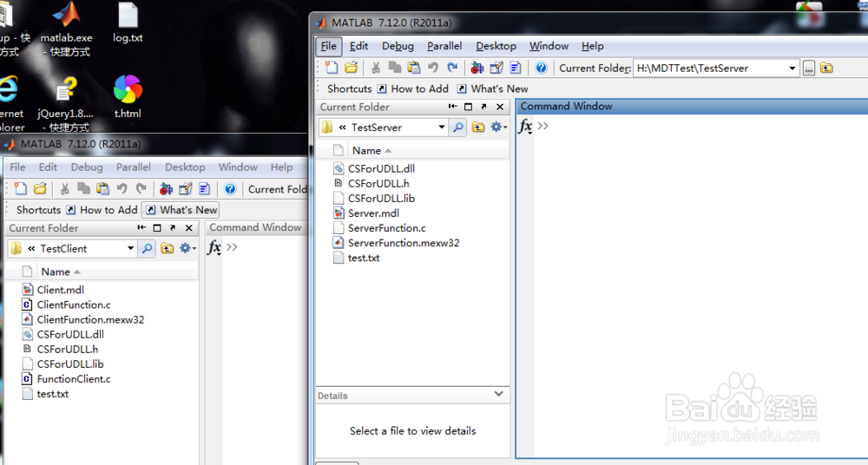Click log.txt desktop file

click(128, 23)
